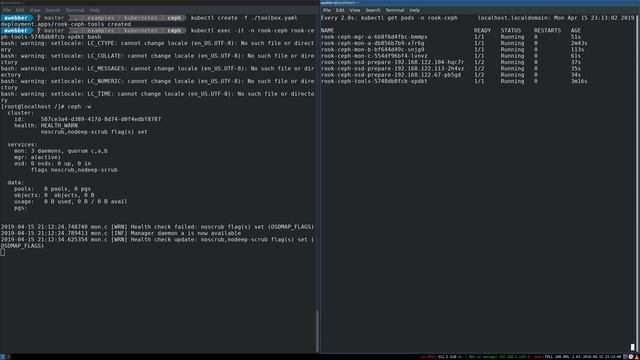Viewport: 640px width, 360px height.
Task: Click left terminal vertical scrollbar thumb
Action: [x=317, y=331]
